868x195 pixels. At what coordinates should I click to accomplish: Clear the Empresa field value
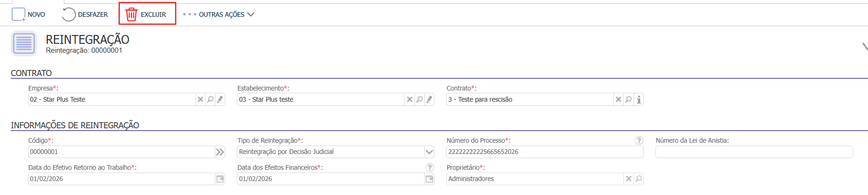pyautogui.click(x=200, y=99)
